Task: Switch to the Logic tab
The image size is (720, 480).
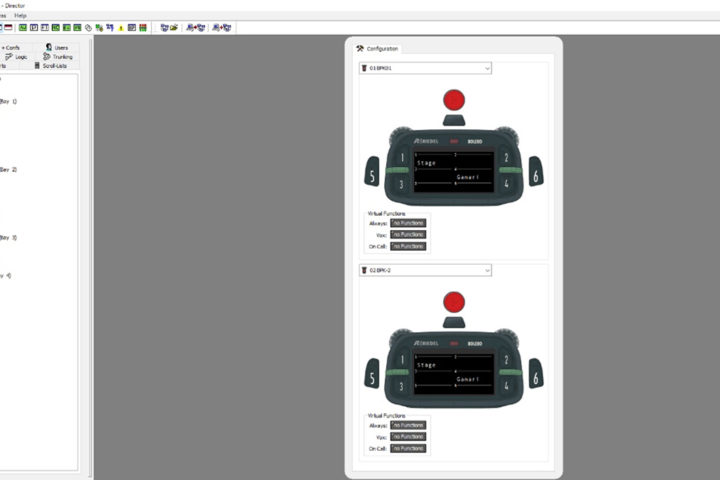Action: coord(16,56)
